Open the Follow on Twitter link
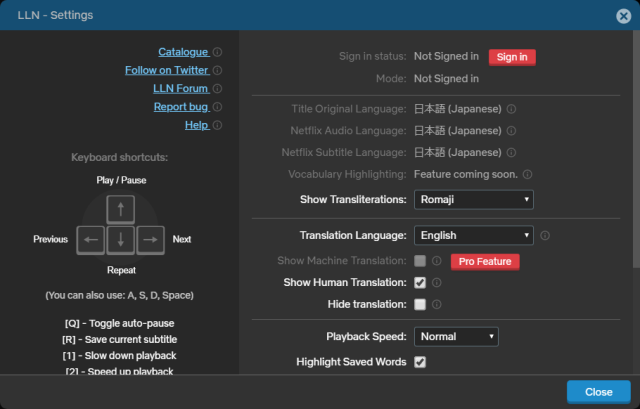Image resolution: width=640 pixels, height=409 pixels. click(x=166, y=70)
